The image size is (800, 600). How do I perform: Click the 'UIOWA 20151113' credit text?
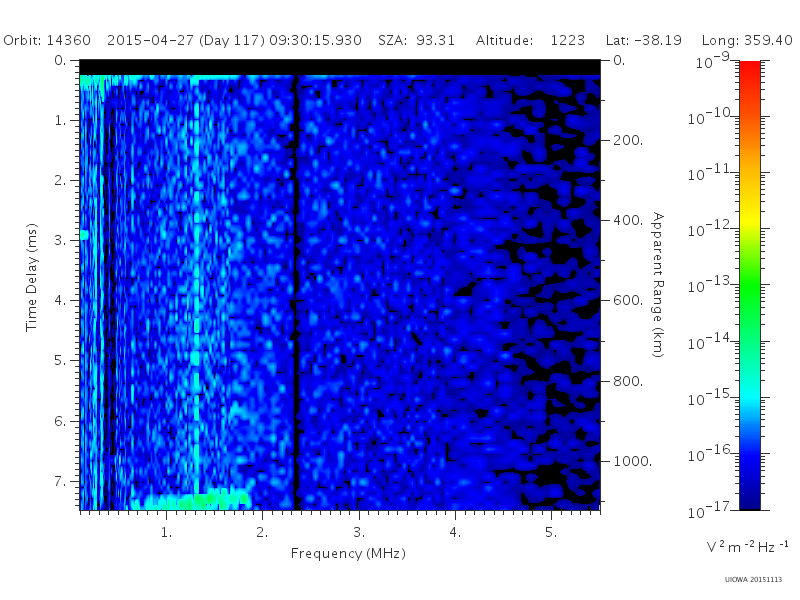point(753,579)
